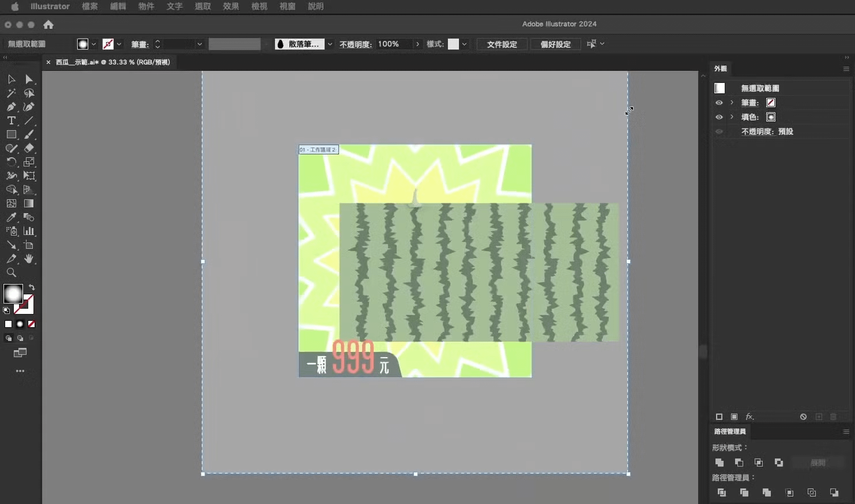This screenshot has height=504, width=855.
Task: Click the 文件設定 button
Action: (502, 44)
